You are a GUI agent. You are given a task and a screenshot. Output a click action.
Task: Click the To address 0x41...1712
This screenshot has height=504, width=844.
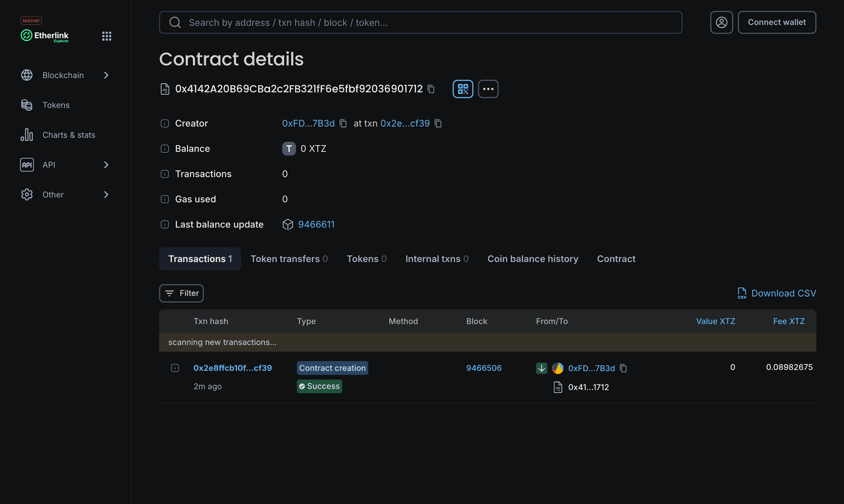pyautogui.click(x=588, y=387)
